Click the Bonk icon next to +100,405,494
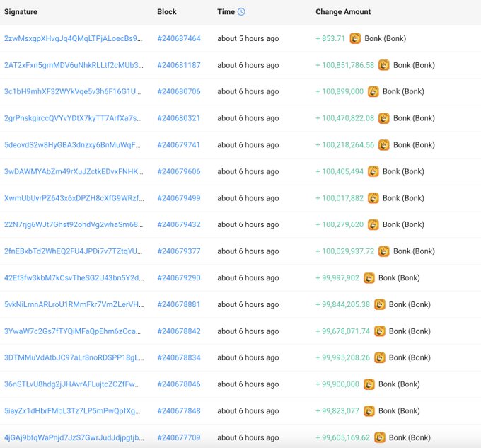Viewport: 481px width, 448px height. [373, 171]
